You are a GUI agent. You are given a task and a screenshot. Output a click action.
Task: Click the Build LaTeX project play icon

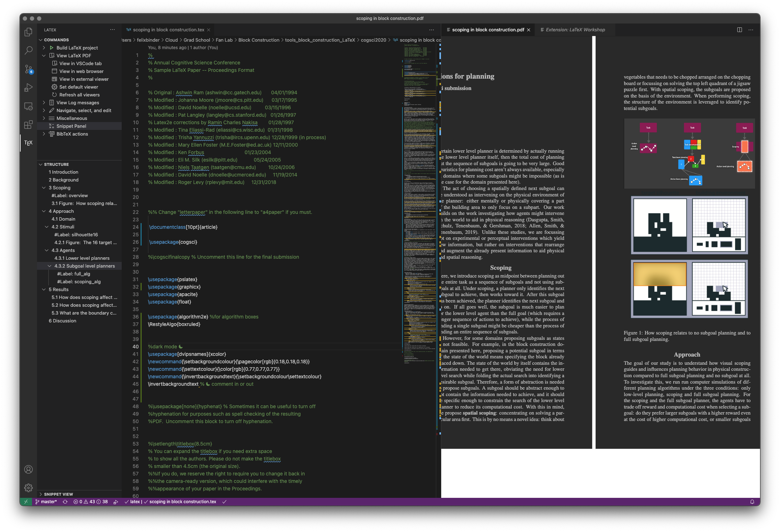[x=52, y=48]
